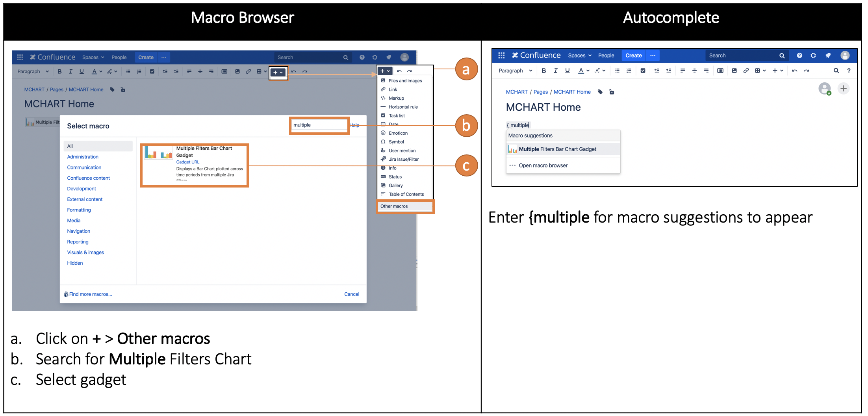868x416 pixels.
Task: Click settings gear in Autocomplete panel header
Action: pos(813,56)
